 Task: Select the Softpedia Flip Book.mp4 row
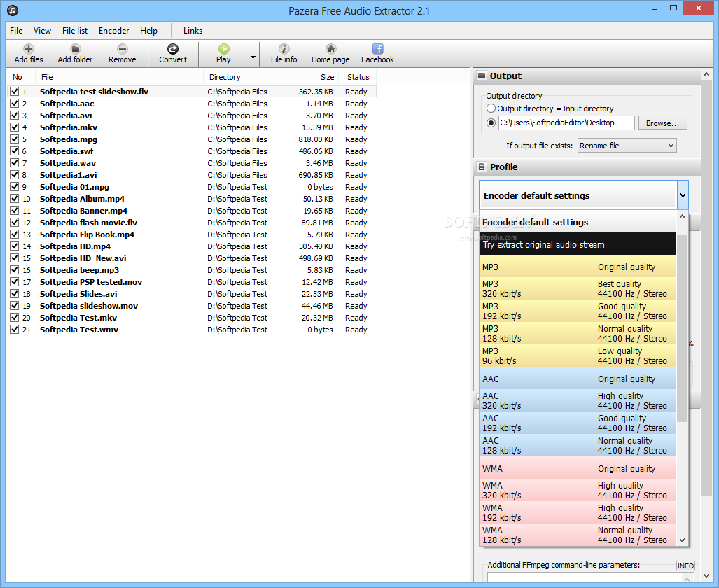[192, 234]
